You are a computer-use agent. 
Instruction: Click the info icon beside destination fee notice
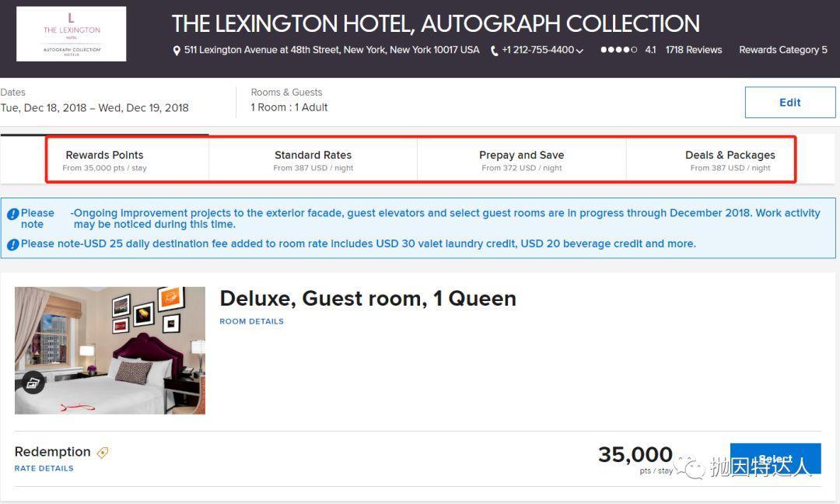(12, 244)
